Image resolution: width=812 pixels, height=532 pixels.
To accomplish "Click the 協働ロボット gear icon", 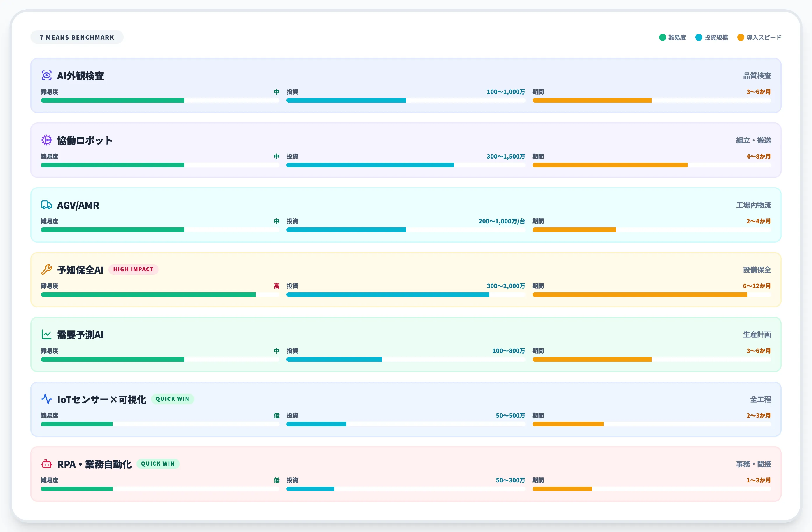I will [46, 140].
